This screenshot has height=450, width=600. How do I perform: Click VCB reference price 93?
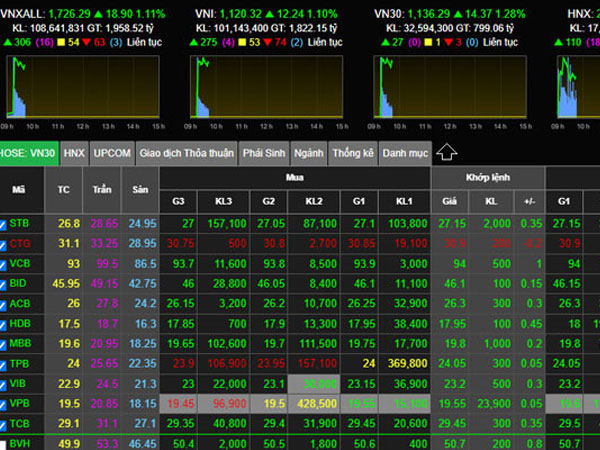[x=73, y=264]
